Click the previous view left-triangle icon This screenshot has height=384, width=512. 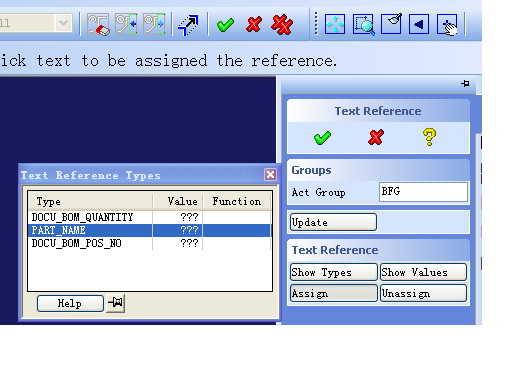click(x=419, y=24)
